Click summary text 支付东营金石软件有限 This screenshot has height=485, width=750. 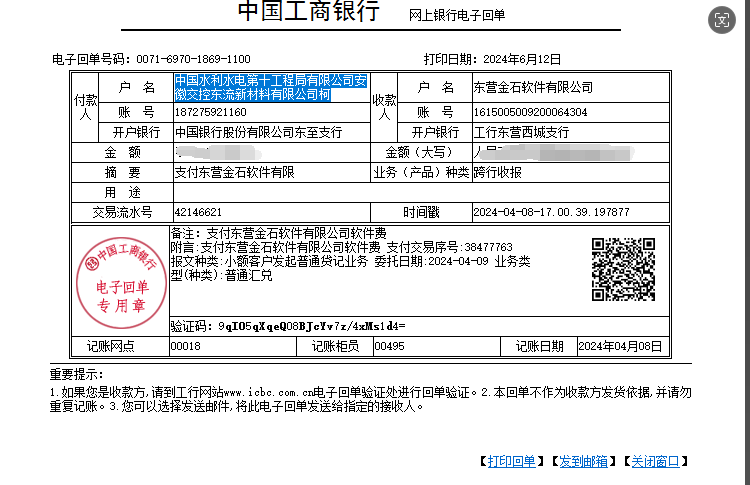tap(234, 172)
